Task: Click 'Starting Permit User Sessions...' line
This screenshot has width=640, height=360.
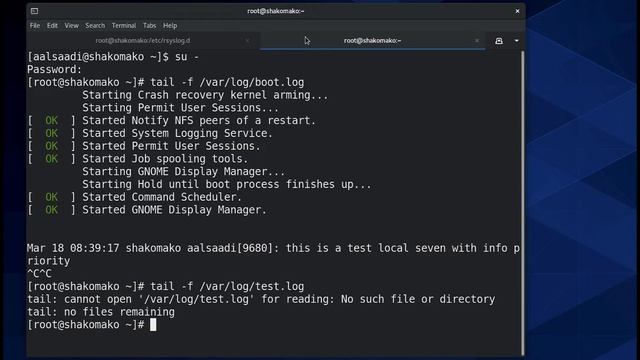Action: pyautogui.click(x=180, y=108)
